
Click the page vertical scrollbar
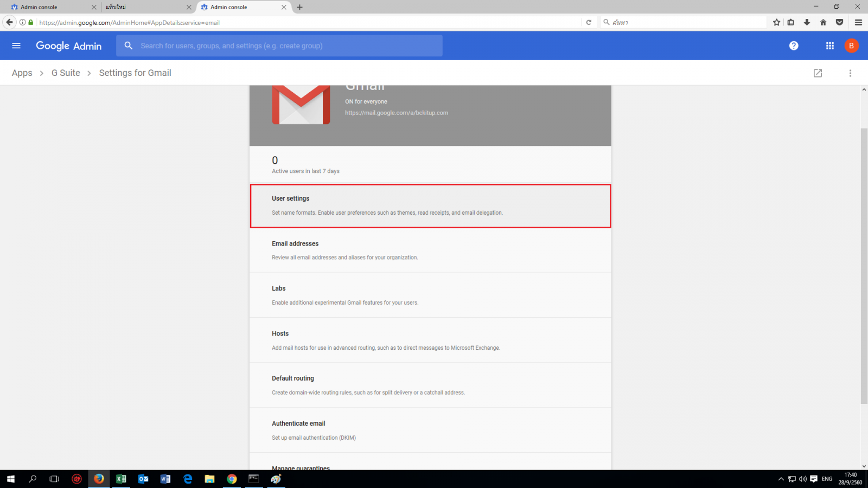(x=864, y=266)
